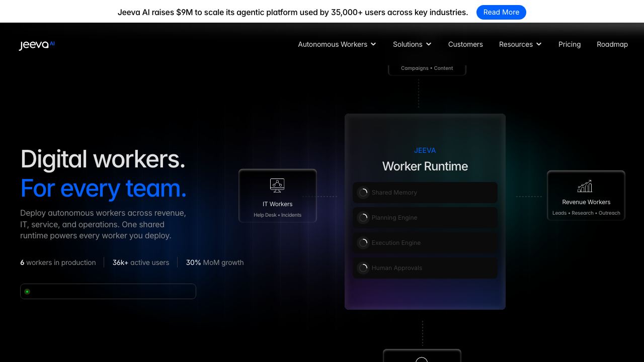Image resolution: width=644 pixels, height=362 pixels.
Task: Select the "Execution Engine" label
Action: [396, 243]
